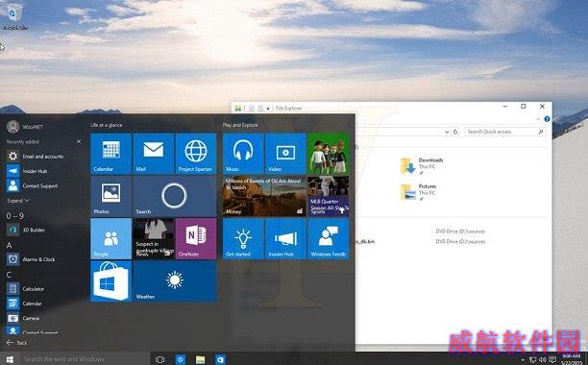588x365 pixels.
Task: Refresh the File Explorer view
Action: (x=455, y=132)
